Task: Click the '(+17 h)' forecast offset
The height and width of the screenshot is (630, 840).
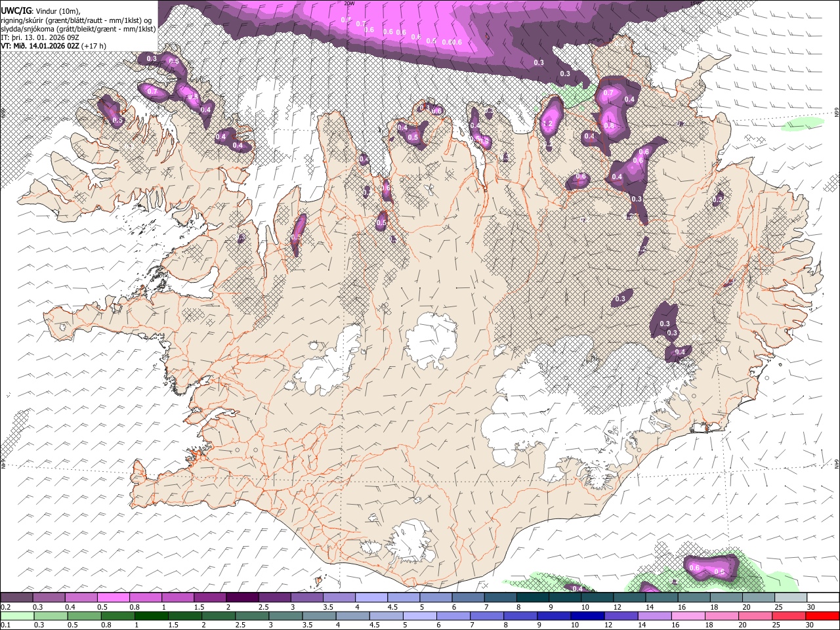Action: (94, 46)
